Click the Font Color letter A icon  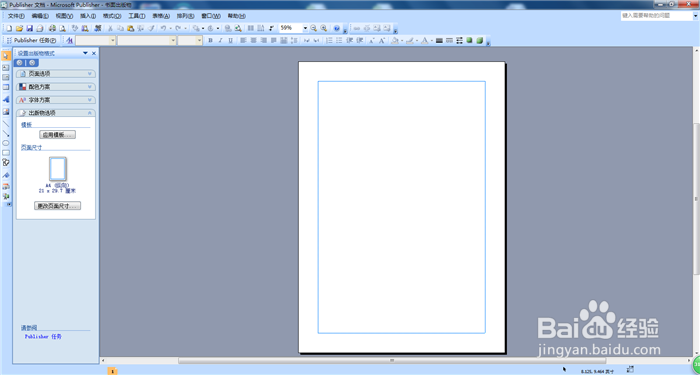pyautogui.click(x=424, y=41)
